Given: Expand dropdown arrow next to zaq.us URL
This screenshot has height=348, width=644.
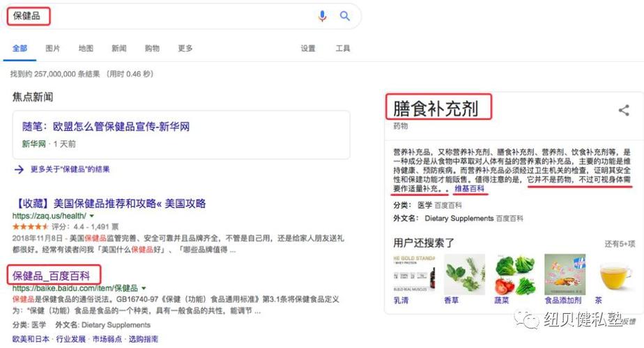Looking at the screenshot, I should point(92,216).
